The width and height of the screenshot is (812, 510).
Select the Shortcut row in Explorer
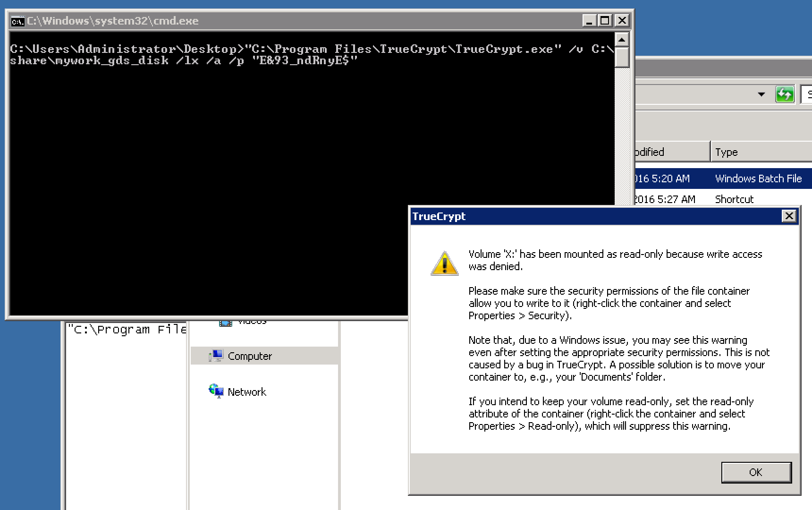723,199
